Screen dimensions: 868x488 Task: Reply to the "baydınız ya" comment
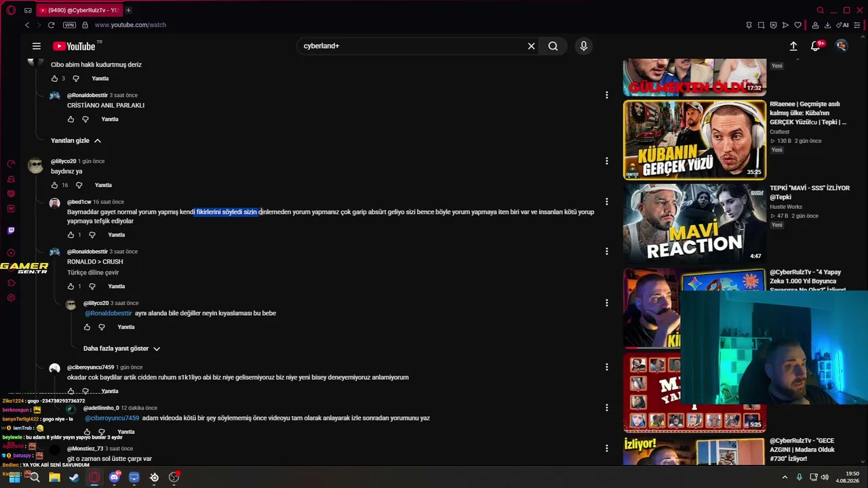click(x=103, y=185)
